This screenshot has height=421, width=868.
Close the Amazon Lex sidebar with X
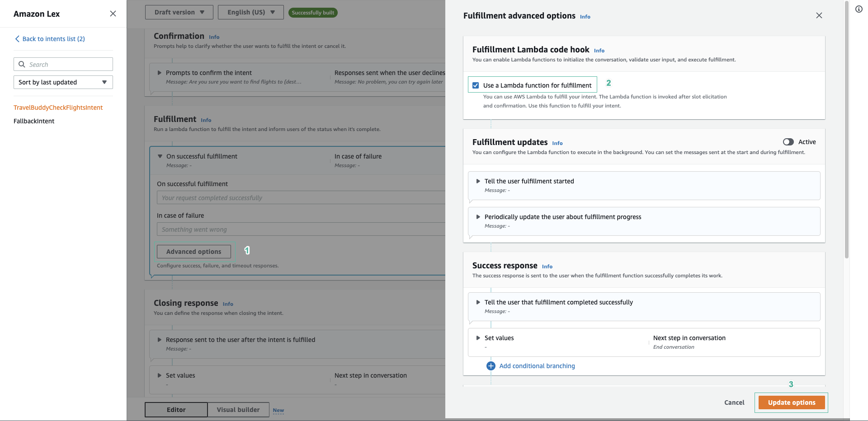coord(113,14)
